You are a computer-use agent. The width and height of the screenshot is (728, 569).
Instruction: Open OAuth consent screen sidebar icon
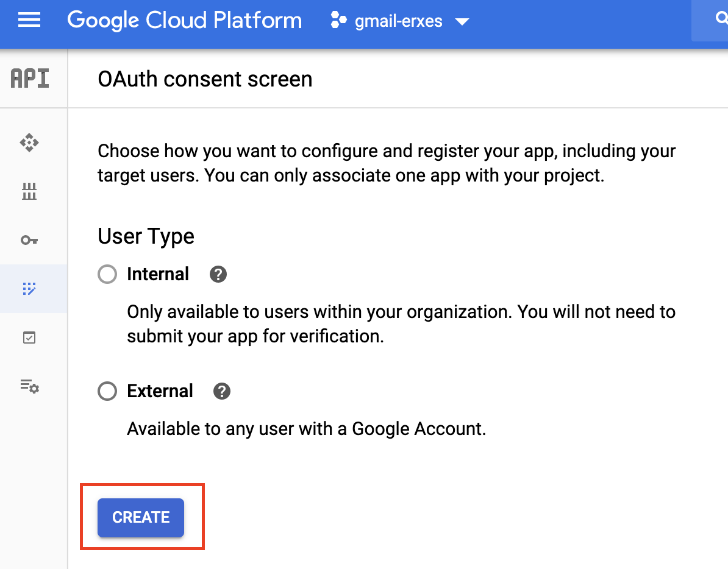click(29, 288)
